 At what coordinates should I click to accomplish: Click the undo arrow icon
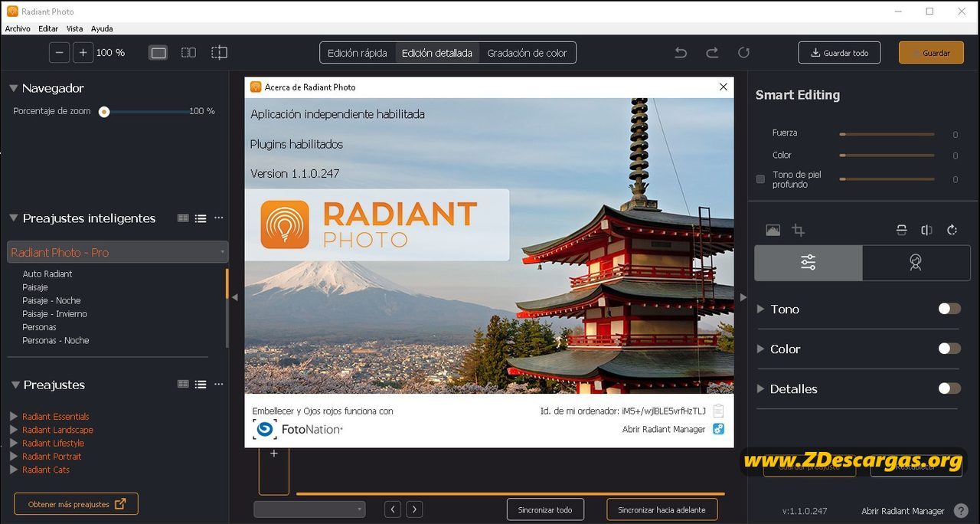pyautogui.click(x=681, y=53)
